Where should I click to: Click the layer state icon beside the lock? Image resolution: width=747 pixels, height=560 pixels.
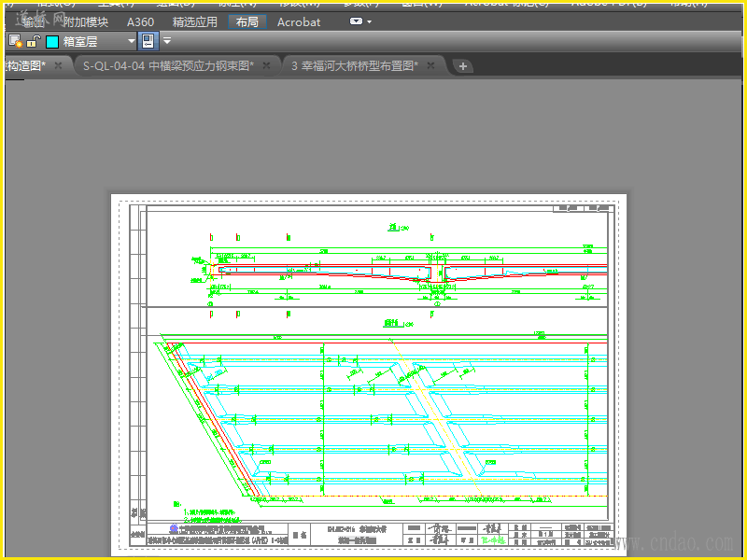15,41
